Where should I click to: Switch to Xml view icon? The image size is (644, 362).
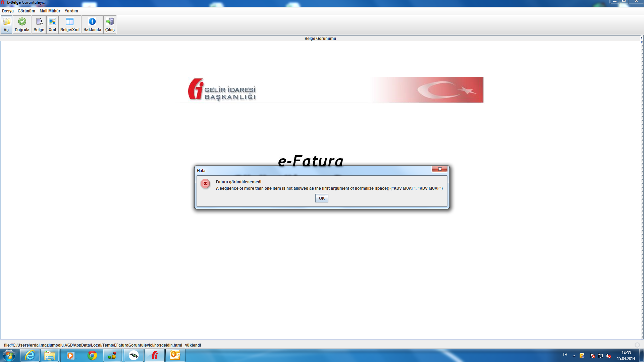[52, 24]
